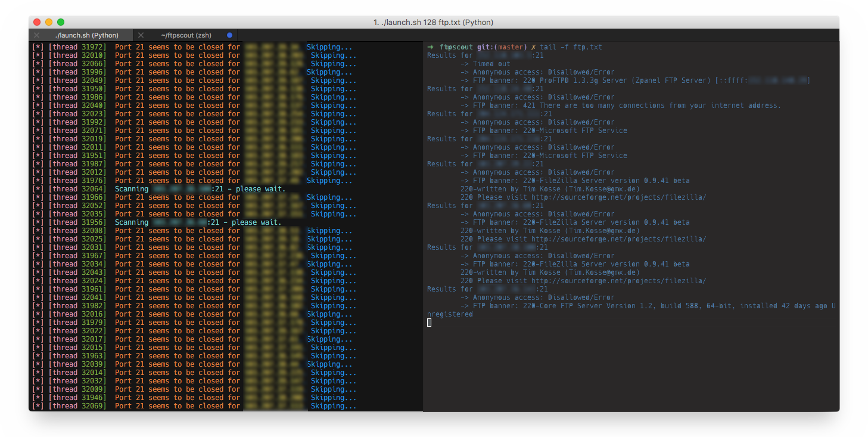The width and height of the screenshot is (868, 437).
Task: Enter full screen with the green button
Action: pyautogui.click(x=61, y=22)
